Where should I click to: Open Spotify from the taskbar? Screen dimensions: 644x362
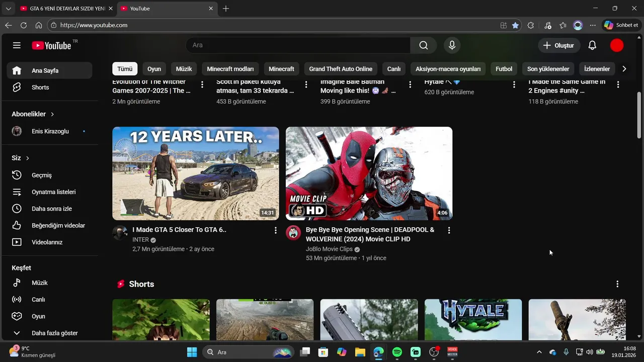pos(397,352)
